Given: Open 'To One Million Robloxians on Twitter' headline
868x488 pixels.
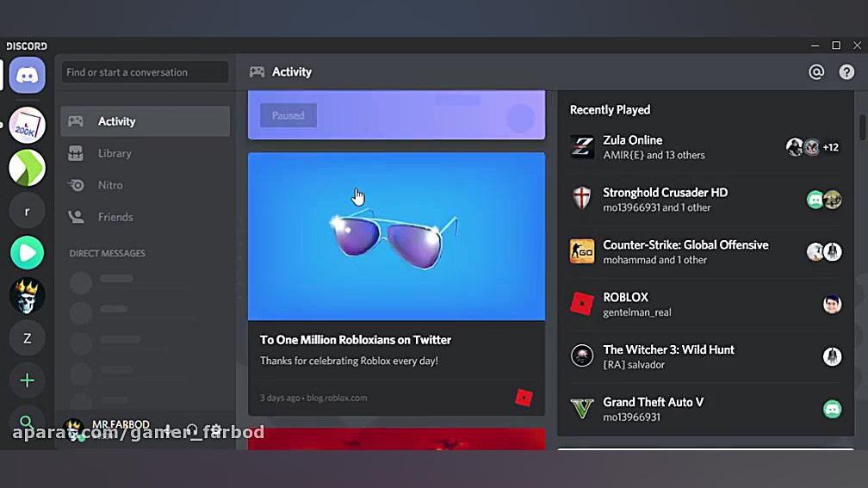Looking at the screenshot, I should tap(356, 340).
